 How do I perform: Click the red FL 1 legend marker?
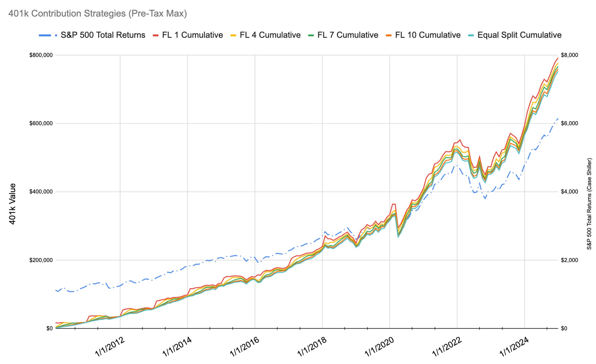click(156, 35)
